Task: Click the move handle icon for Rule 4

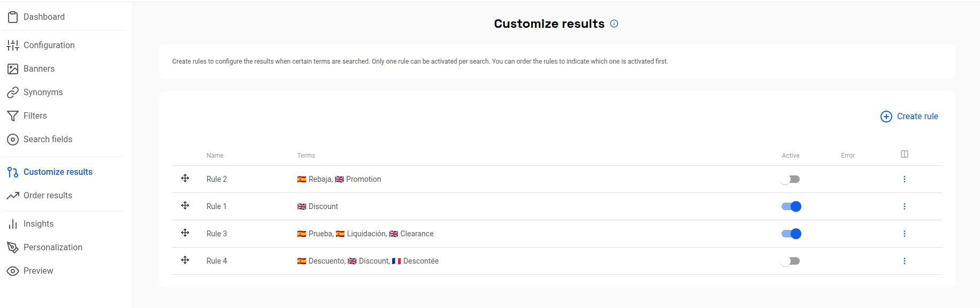Action: 185,260
